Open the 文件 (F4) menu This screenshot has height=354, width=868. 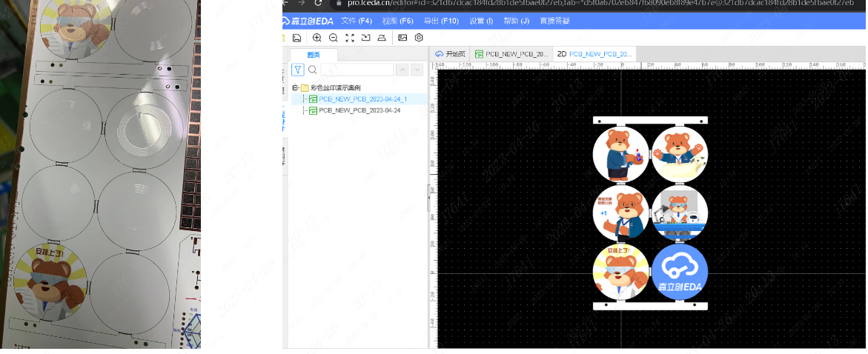click(356, 21)
